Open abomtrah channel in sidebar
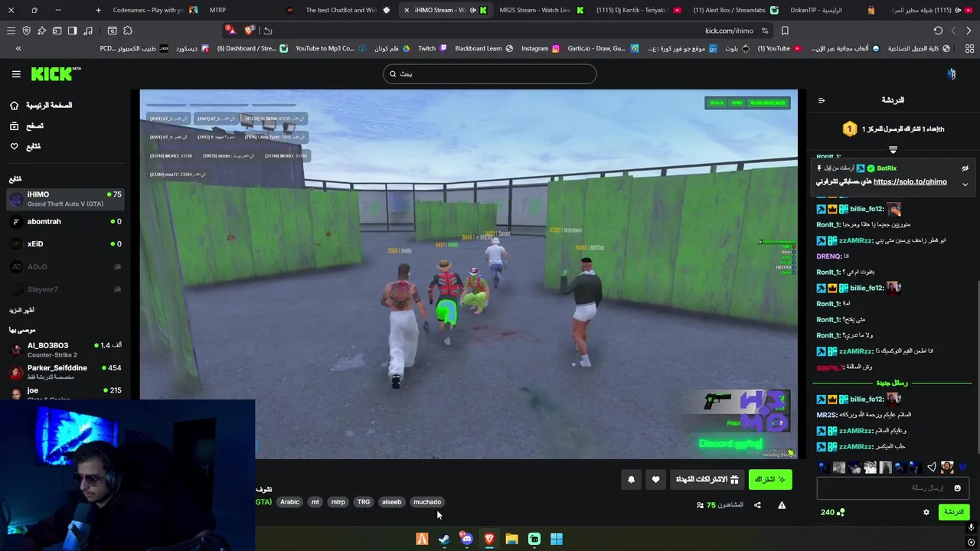This screenshot has width=980, height=551. click(x=65, y=221)
